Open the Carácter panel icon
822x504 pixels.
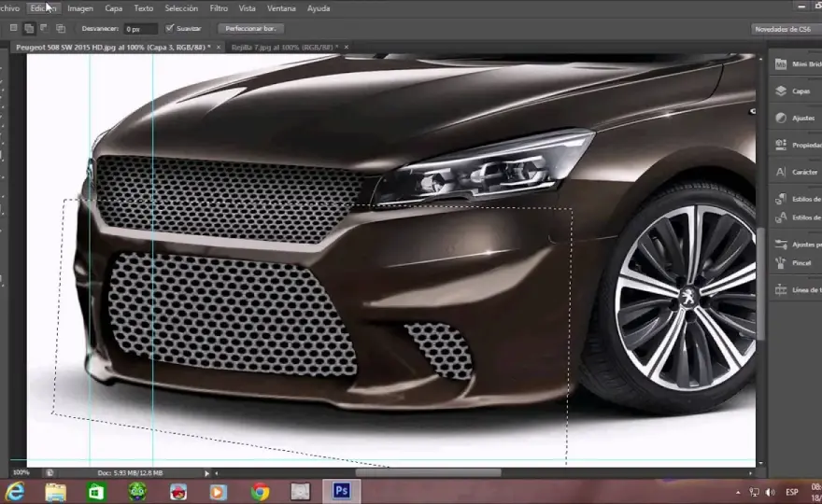(x=781, y=172)
